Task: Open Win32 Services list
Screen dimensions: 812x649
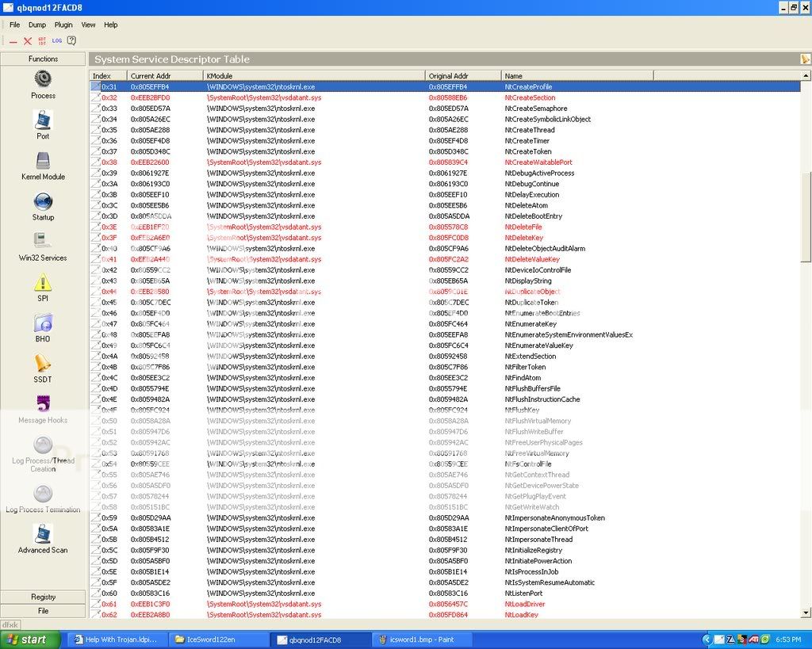Action: pyautogui.click(x=43, y=242)
